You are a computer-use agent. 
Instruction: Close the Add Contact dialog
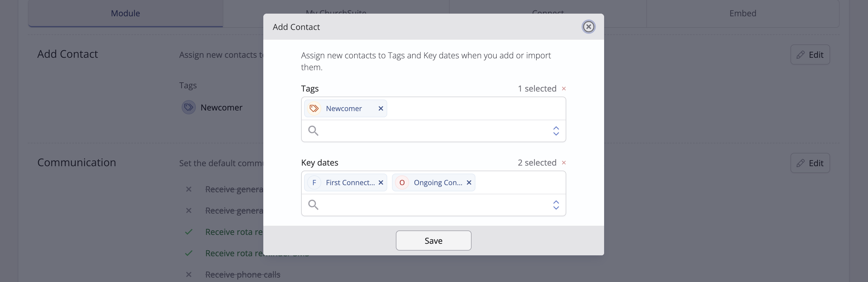(x=588, y=27)
